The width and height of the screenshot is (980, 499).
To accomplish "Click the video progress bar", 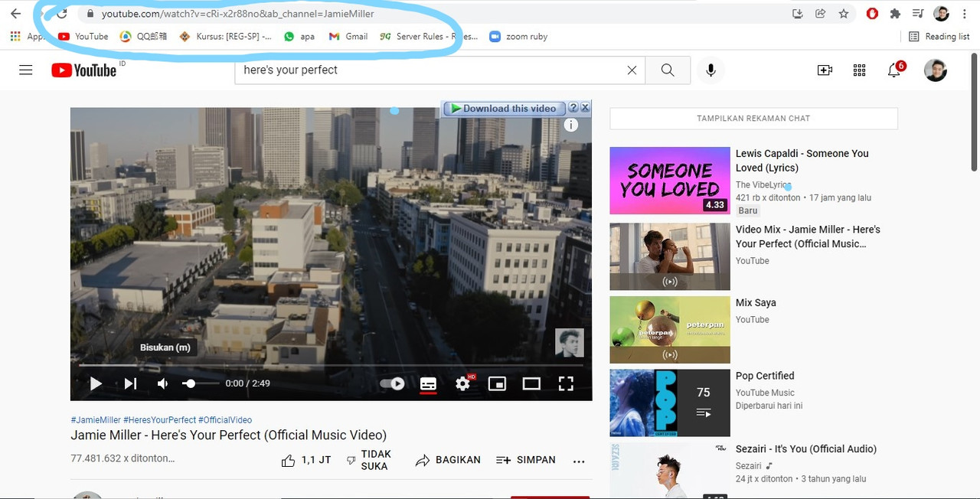I will pyautogui.click(x=331, y=366).
